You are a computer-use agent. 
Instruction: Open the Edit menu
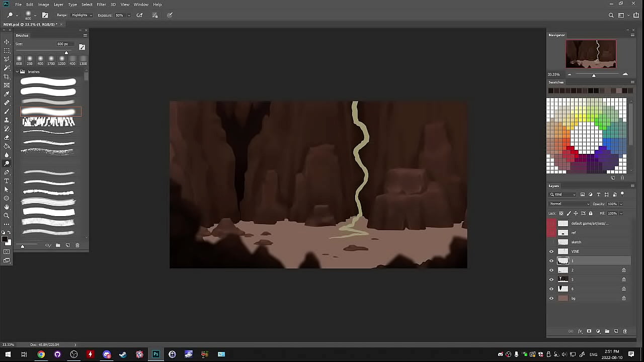click(x=30, y=5)
